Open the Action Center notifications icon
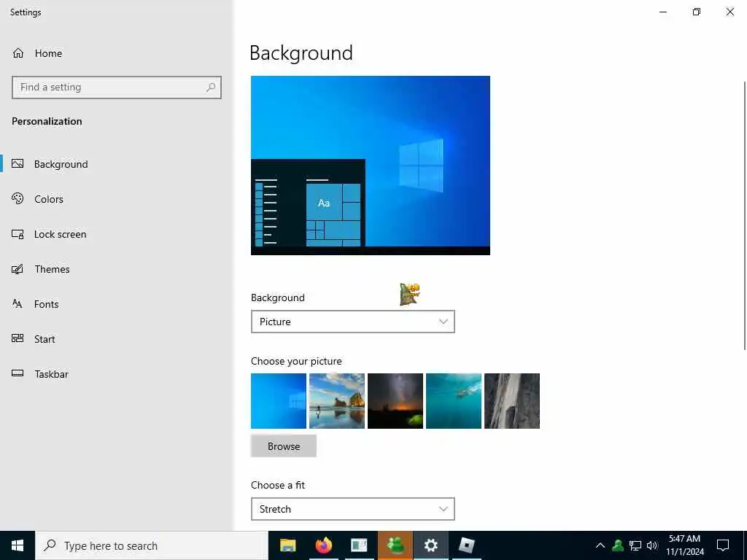 point(723,545)
